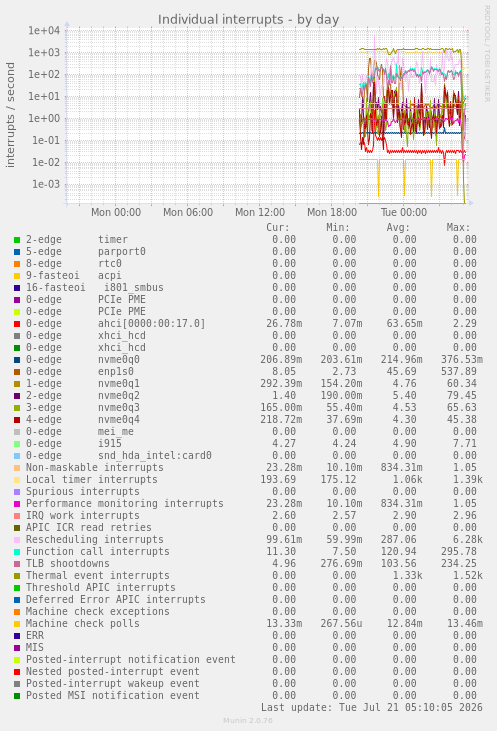Click the 'i915' legend label

110,444
